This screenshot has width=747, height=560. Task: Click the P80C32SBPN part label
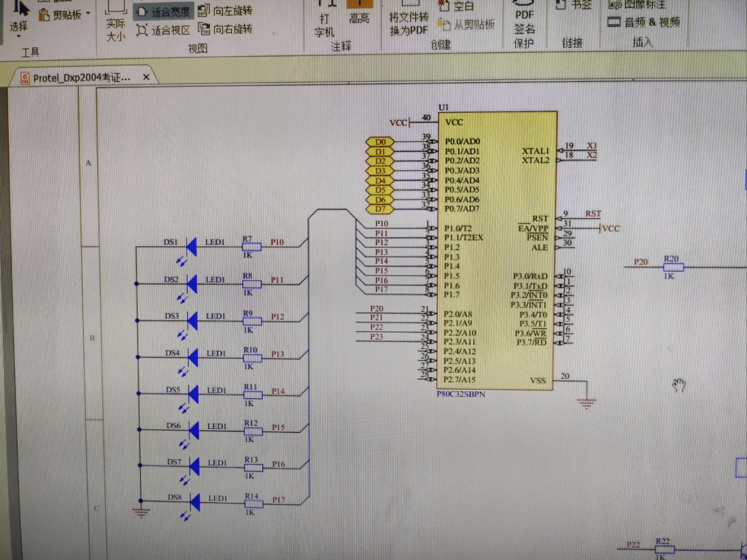point(461,394)
